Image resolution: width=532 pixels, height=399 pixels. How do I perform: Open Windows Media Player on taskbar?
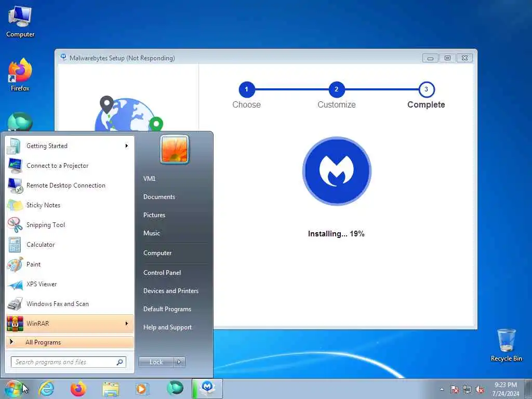click(142, 389)
